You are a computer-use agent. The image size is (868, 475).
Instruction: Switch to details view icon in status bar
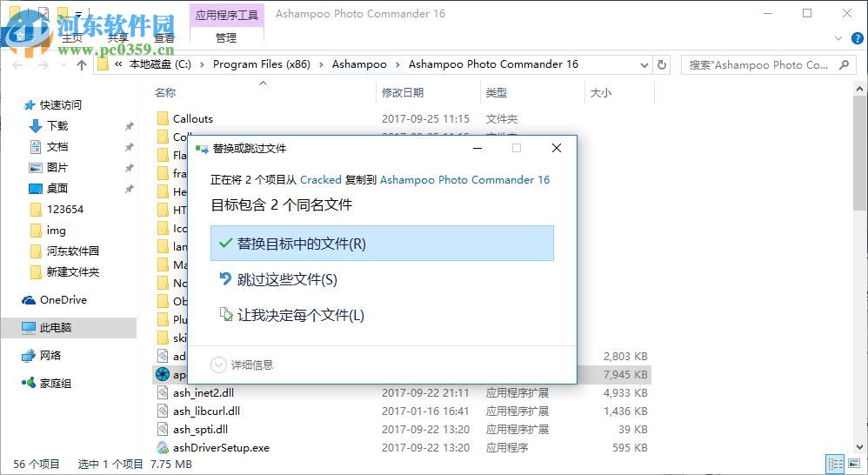pyautogui.click(x=835, y=464)
